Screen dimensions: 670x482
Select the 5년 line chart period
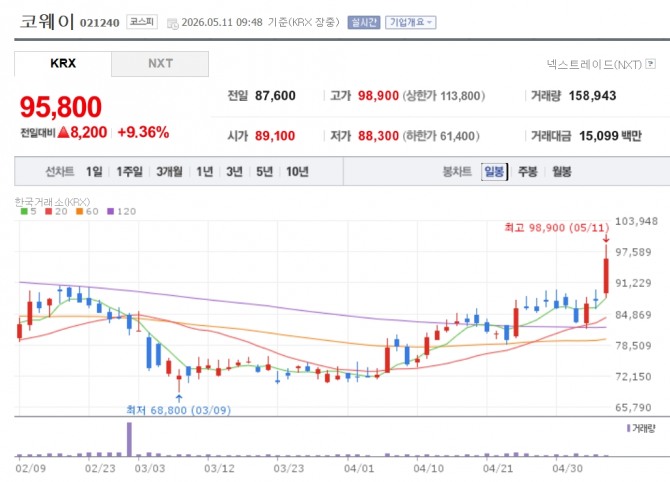click(x=264, y=172)
